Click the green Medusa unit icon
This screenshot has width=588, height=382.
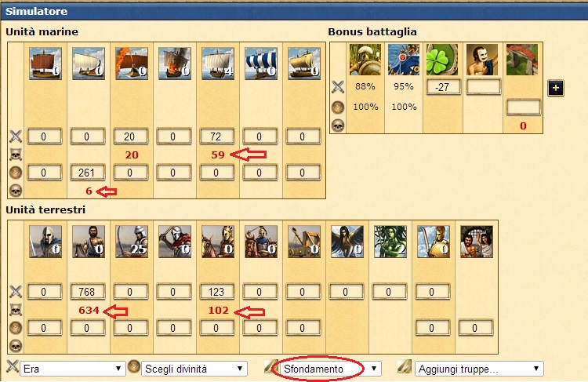pos(390,242)
